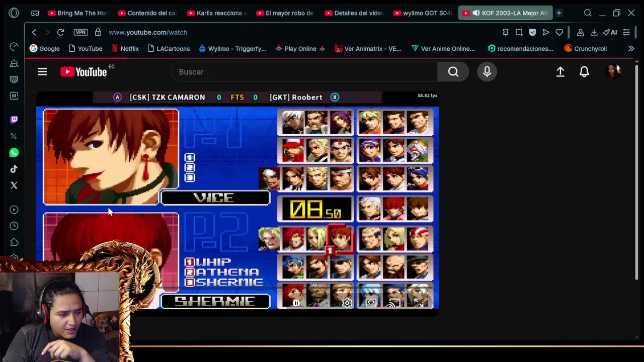This screenshot has width=644, height=362.
Task: Open the ad blocker shield icon
Action: (x=532, y=32)
